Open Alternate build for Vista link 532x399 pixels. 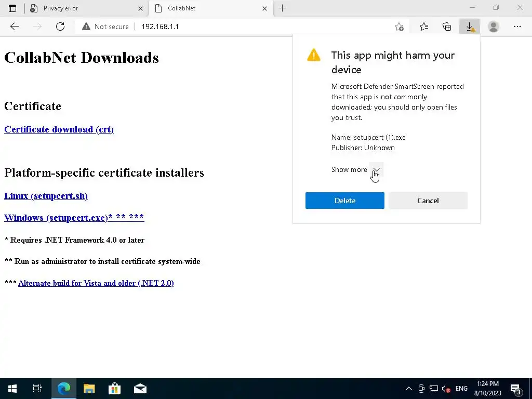(x=96, y=283)
